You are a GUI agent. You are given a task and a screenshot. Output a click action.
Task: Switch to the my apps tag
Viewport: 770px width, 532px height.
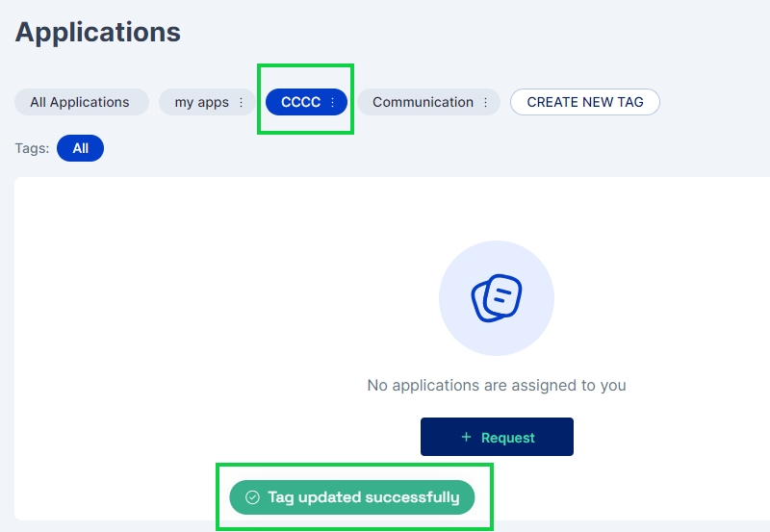pos(201,102)
